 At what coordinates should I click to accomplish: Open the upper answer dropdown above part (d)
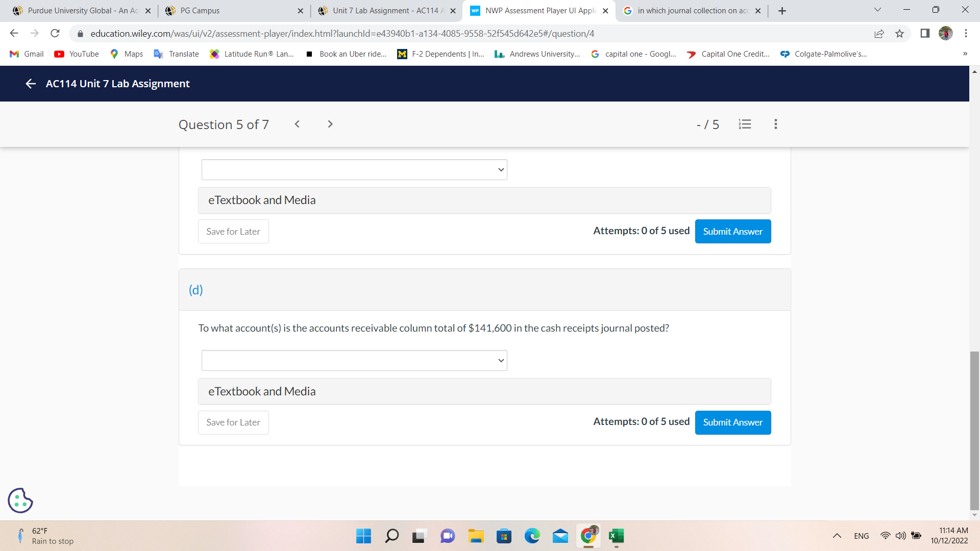point(354,170)
